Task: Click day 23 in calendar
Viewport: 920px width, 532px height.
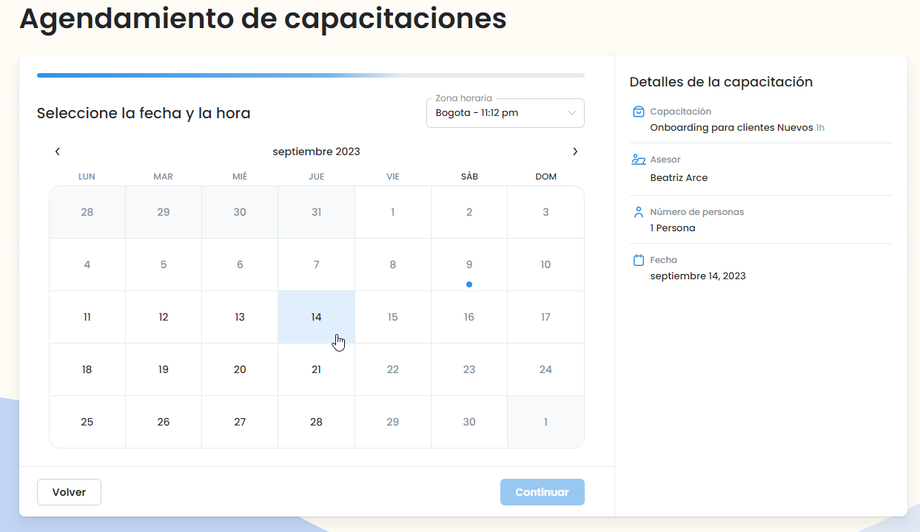Action: pyautogui.click(x=469, y=370)
